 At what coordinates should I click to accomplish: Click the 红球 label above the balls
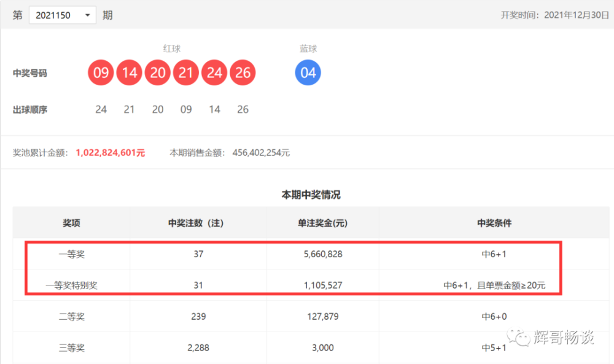[171, 48]
